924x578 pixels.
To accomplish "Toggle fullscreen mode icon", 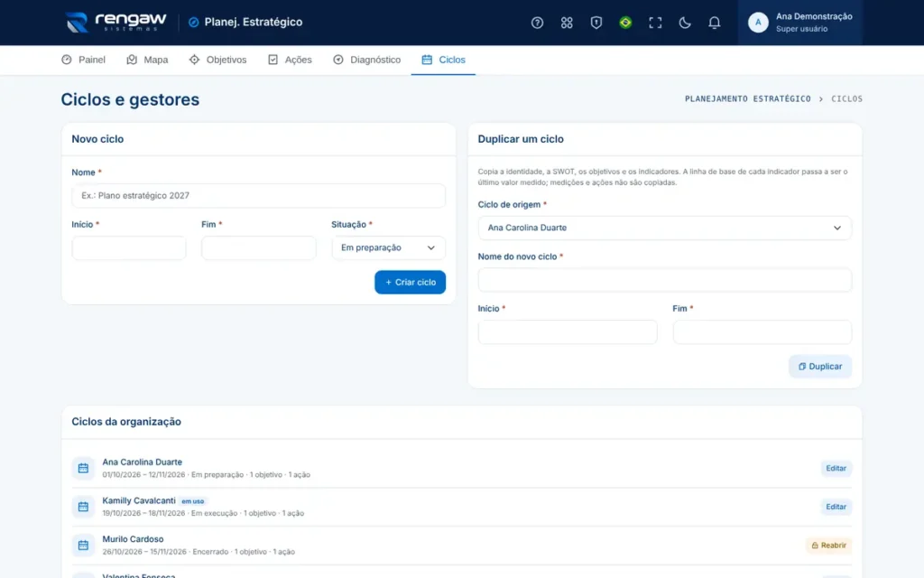I will pos(655,23).
